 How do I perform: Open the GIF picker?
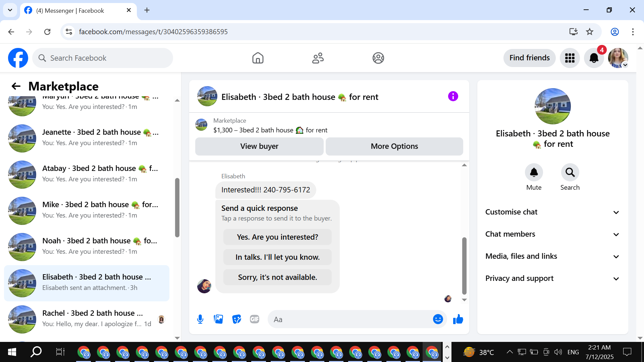[x=255, y=319]
